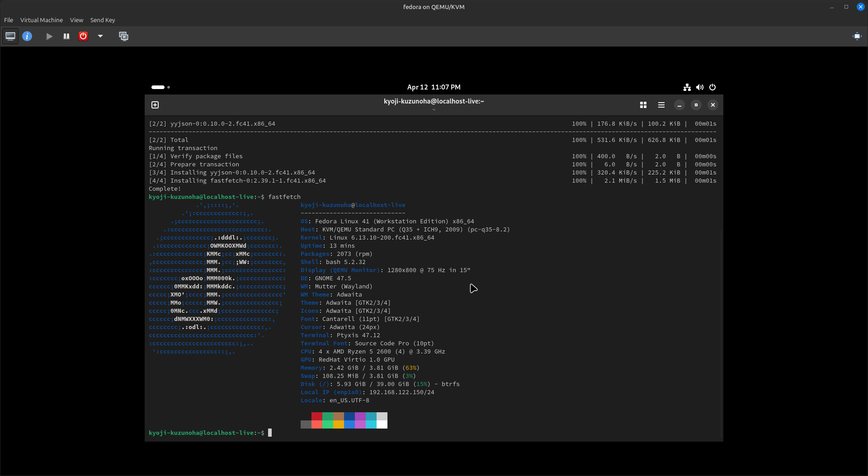Click the power icon in GNOME panel
The image size is (868, 476).
click(712, 87)
